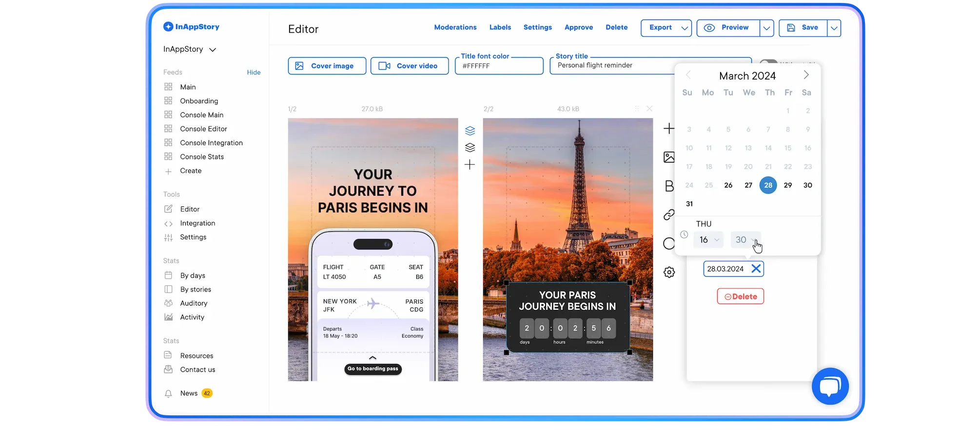Toggle the switch next to Story title

[x=768, y=62]
